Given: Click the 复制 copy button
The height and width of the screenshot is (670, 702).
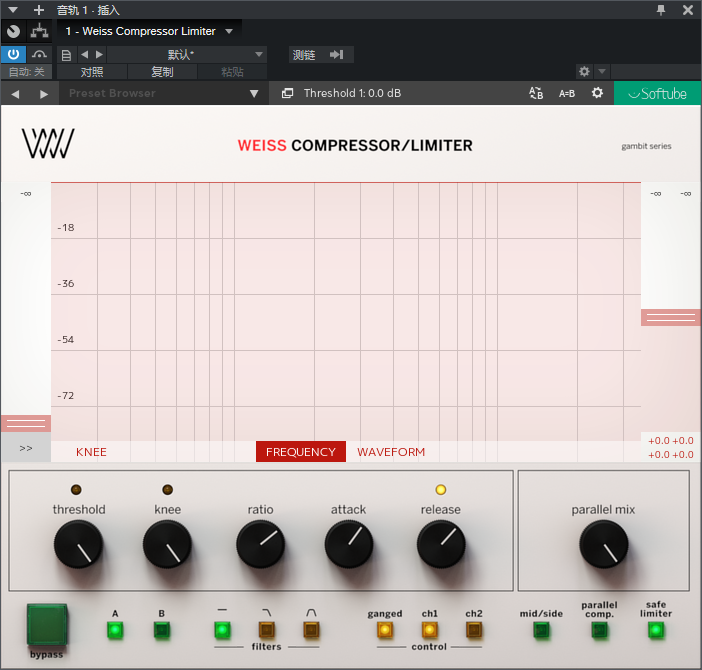Looking at the screenshot, I should coord(162,72).
